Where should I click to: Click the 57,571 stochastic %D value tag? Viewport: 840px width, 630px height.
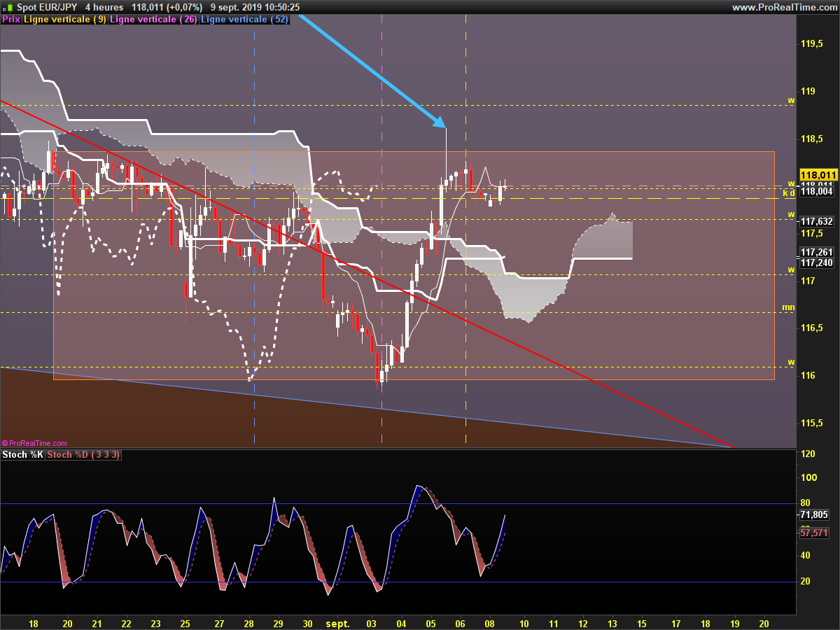814,533
